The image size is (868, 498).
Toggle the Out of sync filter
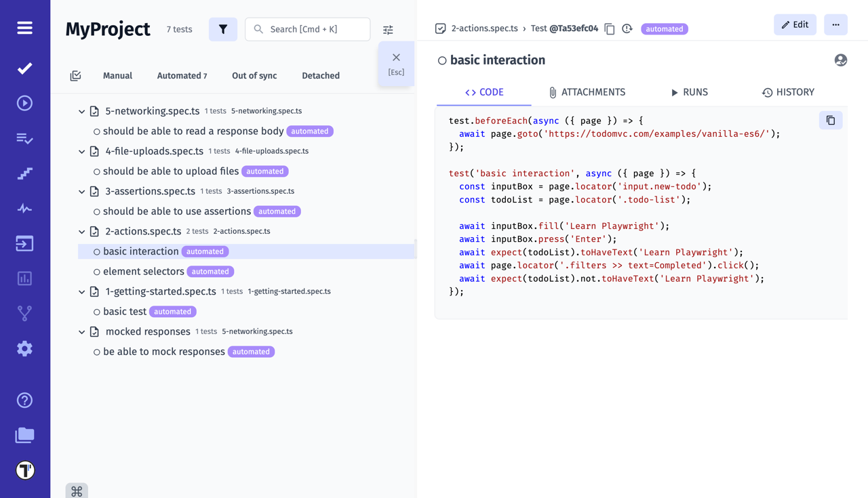254,75
